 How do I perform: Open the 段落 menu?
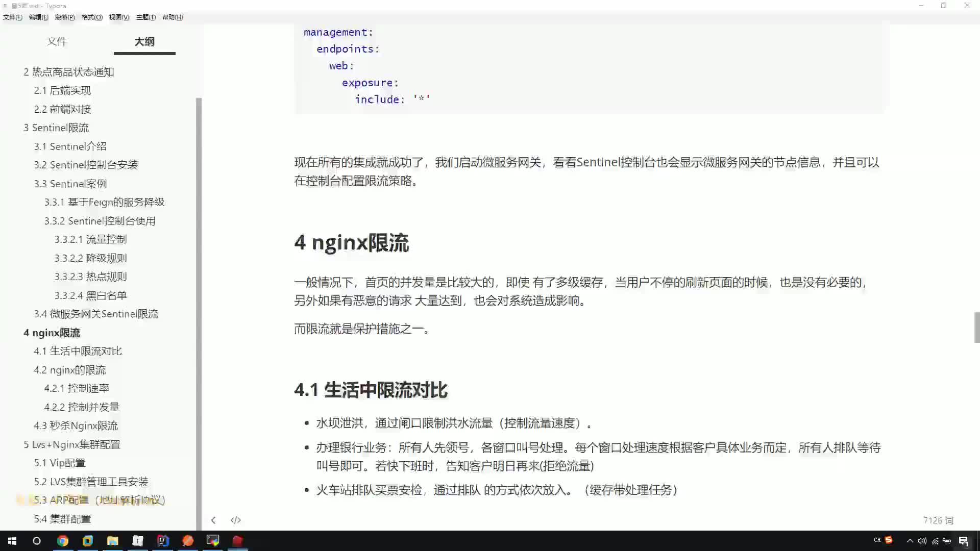[x=65, y=17]
